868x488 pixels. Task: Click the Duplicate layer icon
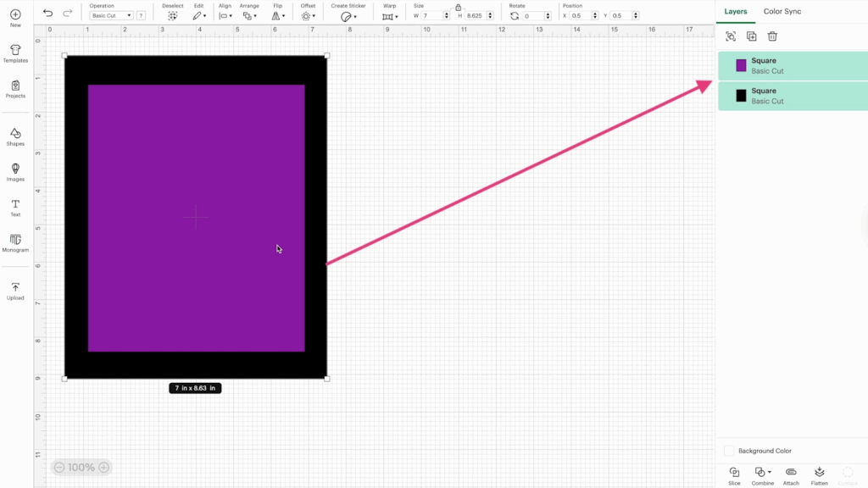[752, 36]
